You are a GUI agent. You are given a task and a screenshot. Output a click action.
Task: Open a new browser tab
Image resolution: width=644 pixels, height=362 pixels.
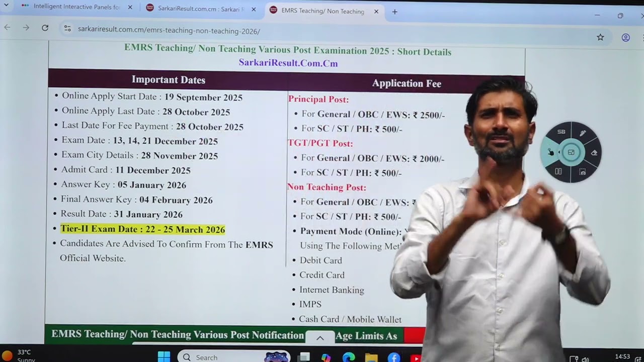(x=394, y=12)
